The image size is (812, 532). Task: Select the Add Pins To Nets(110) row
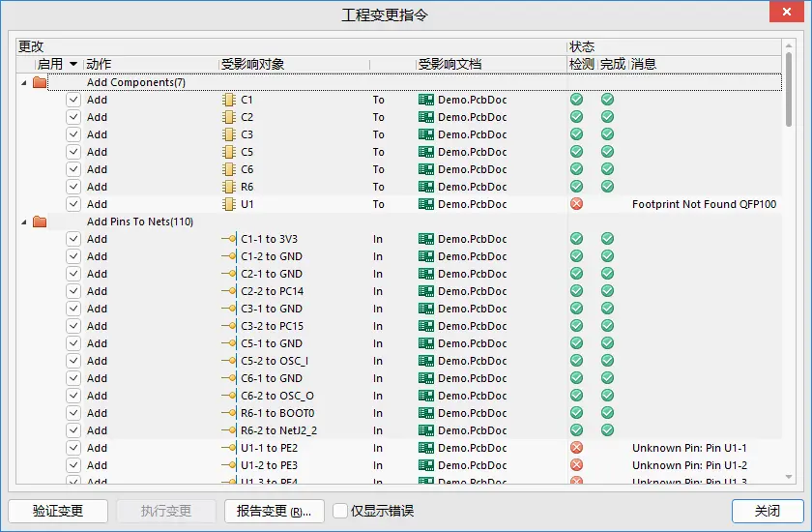(x=415, y=222)
